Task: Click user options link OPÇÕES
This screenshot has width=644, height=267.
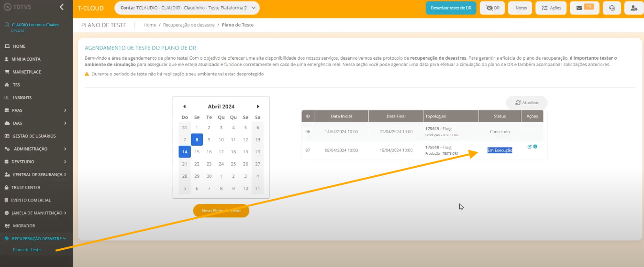Action: [19, 31]
